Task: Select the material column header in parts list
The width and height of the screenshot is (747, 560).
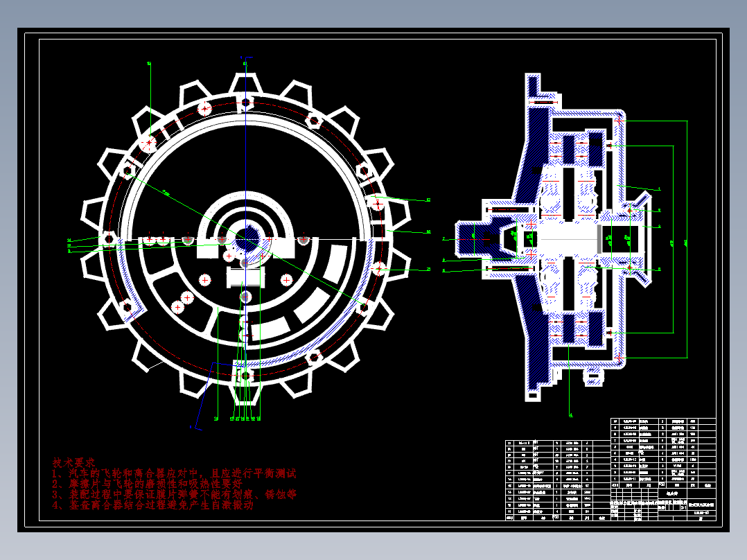Action: tap(676, 485)
